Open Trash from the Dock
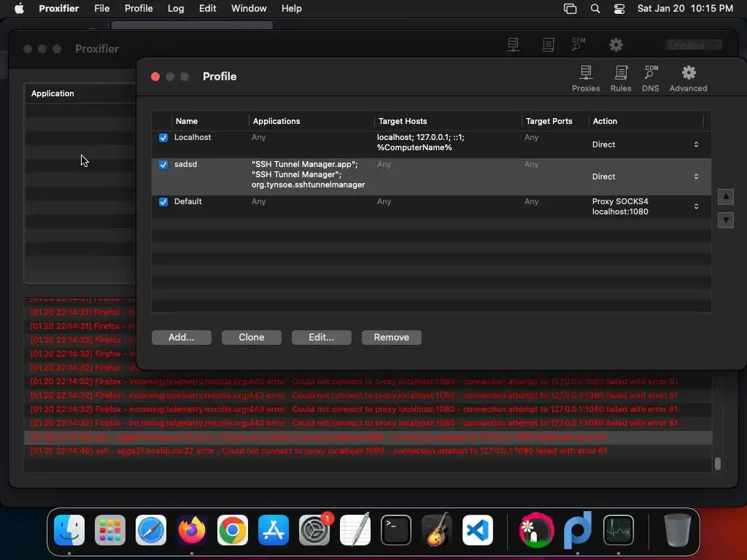The width and height of the screenshot is (747, 560). (678, 530)
